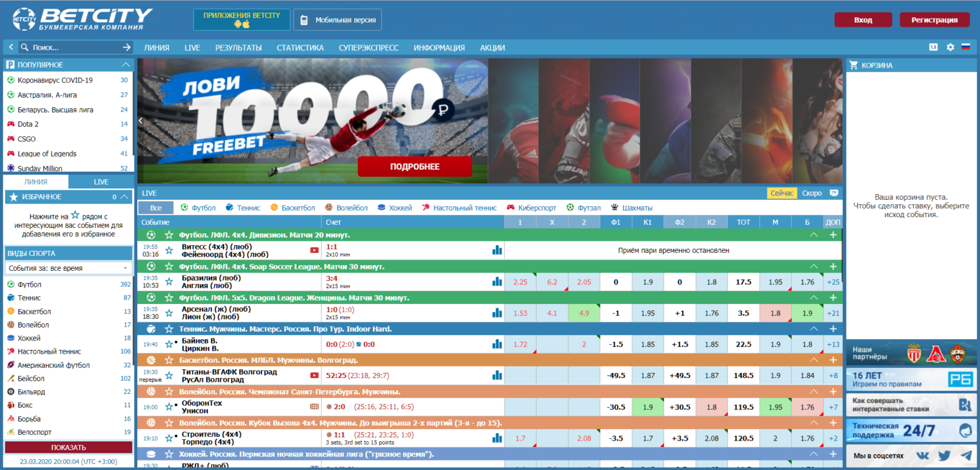The height and width of the screenshot is (470, 980).
Task: Open the Результаты menu
Action: click(x=239, y=47)
